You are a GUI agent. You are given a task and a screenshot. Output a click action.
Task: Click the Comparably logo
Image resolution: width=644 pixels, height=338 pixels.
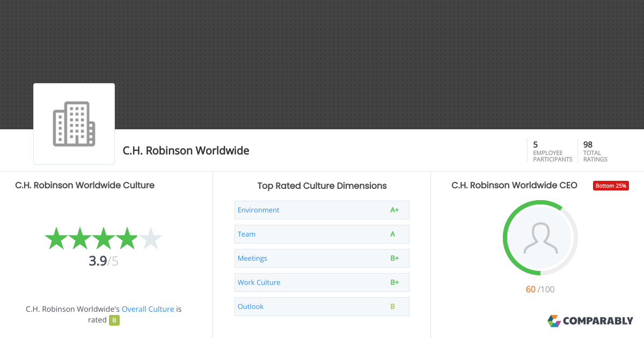point(590,321)
